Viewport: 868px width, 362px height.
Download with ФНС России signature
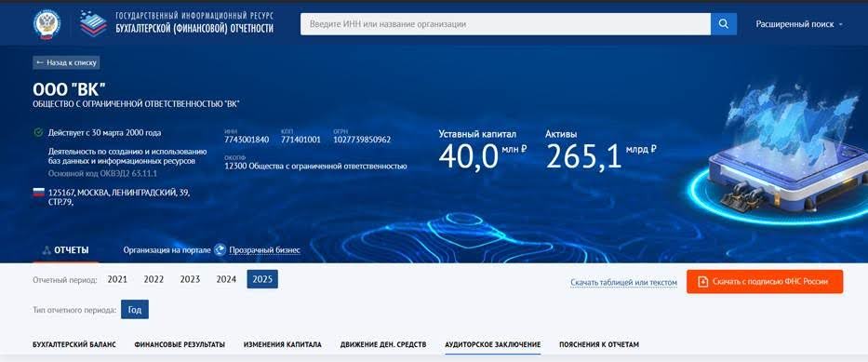click(x=765, y=282)
